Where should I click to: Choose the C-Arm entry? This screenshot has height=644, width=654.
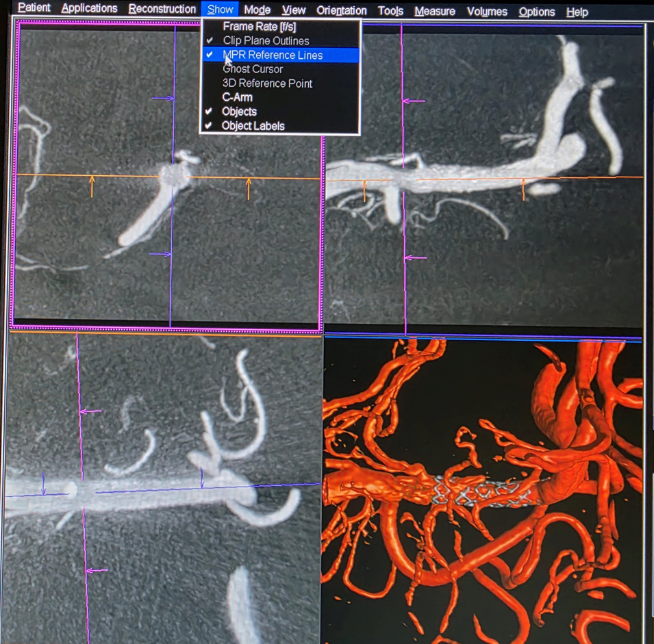[237, 97]
